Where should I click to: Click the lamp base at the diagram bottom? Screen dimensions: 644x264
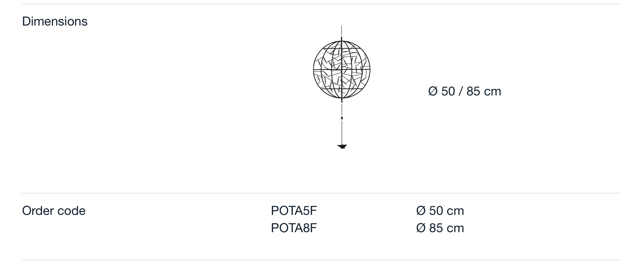342,147
